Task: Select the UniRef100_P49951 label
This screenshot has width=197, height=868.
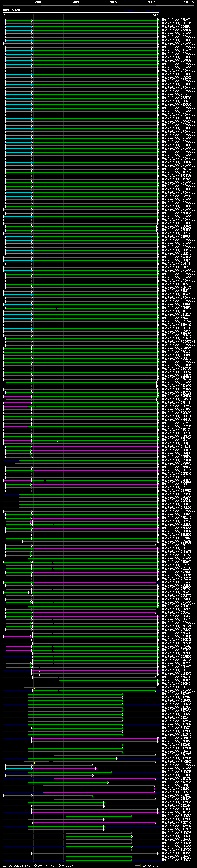Action: [177, 104]
